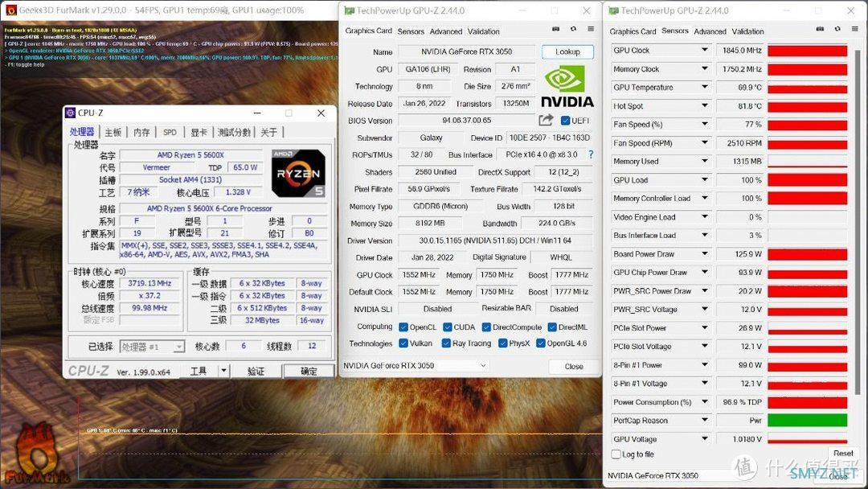Switch to Advanced tab in Graphics Card window

(445, 31)
